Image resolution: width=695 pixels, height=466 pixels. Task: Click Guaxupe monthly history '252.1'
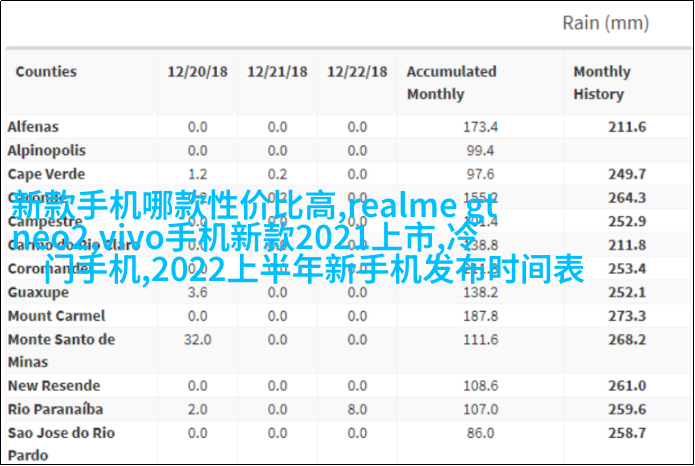627,293
